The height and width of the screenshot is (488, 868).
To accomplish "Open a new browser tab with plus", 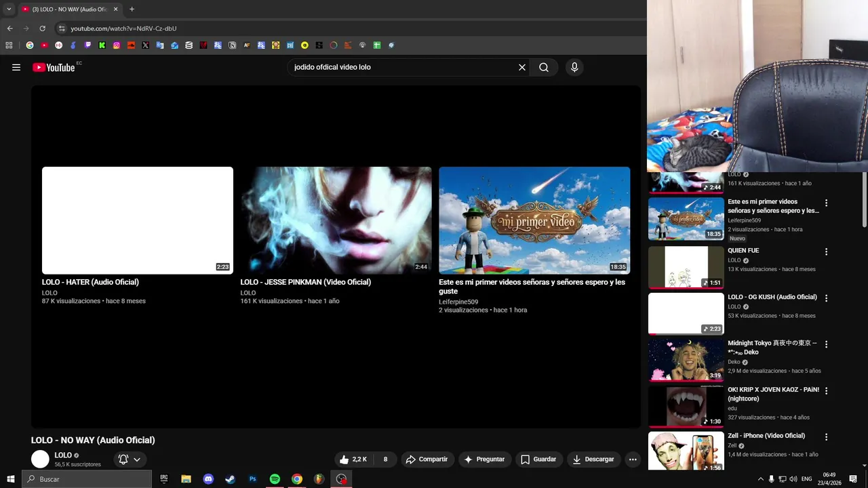I will coord(132,9).
